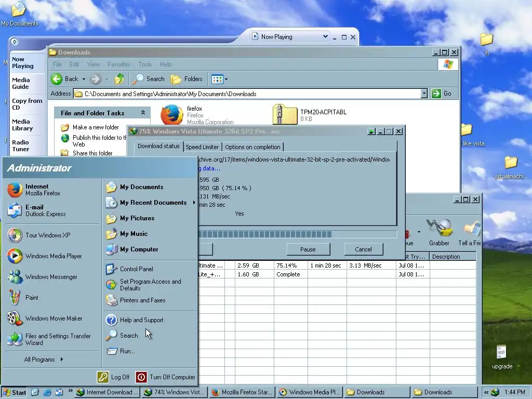The width and height of the screenshot is (532, 399).
Task: Open Back history dropdown arrow
Action: 84,79
